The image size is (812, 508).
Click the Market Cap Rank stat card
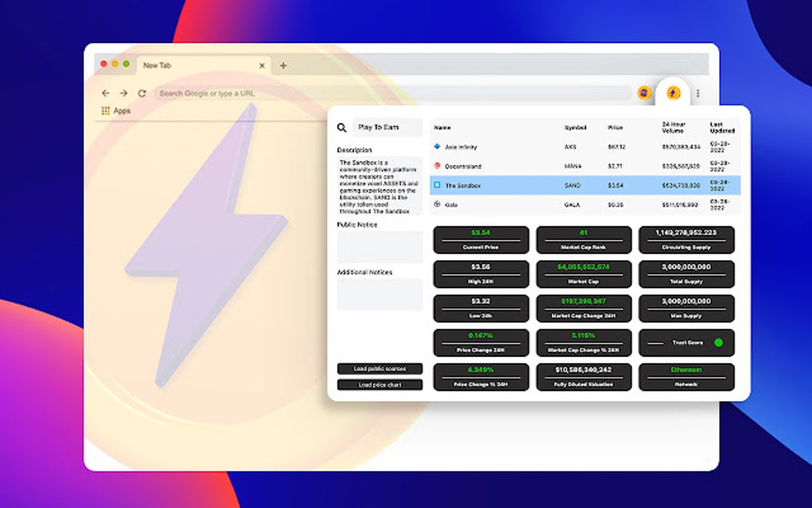pyautogui.click(x=584, y=240)
